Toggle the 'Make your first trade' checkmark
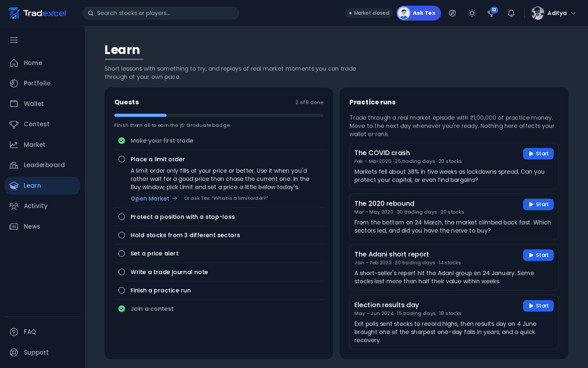588x368 pixels. coord(122,141)
